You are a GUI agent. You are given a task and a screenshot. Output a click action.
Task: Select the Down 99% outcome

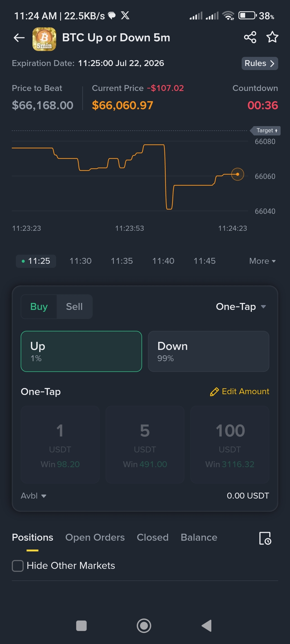(x=209, y=351)
